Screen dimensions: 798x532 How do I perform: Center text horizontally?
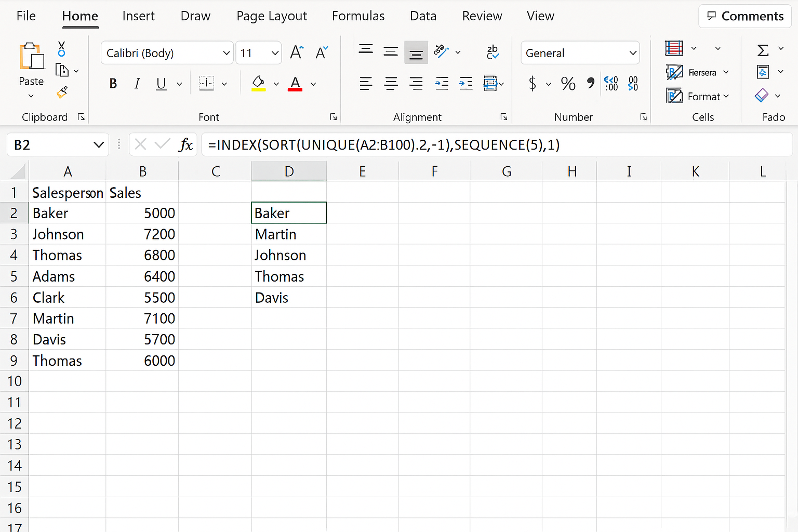[x=391, y=83]
